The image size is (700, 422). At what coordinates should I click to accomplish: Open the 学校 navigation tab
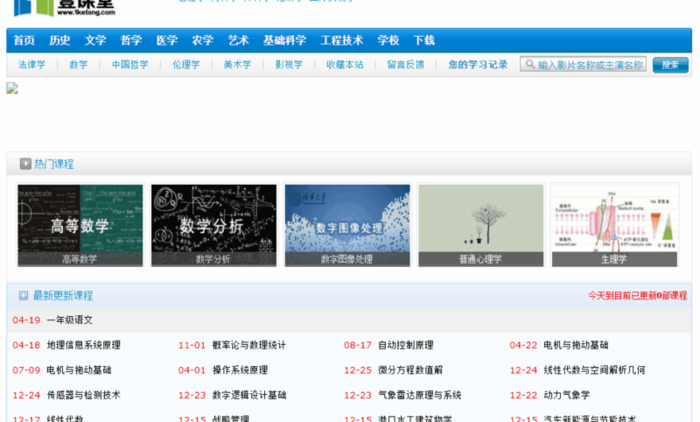388,41
